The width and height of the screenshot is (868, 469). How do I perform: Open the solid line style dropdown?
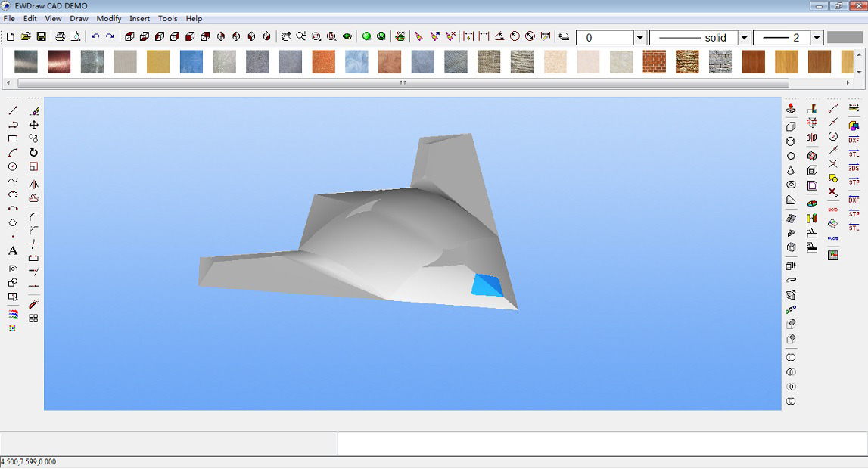[745, 36]
